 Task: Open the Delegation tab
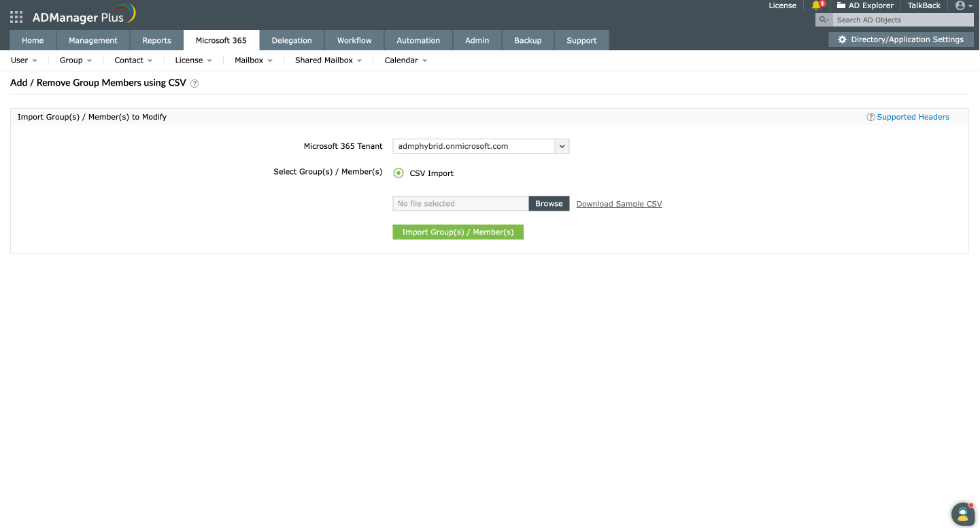tap(292, 40)
